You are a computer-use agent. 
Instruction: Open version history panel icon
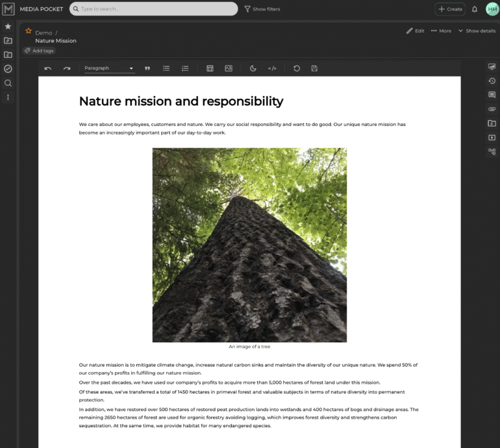point(492,81)
